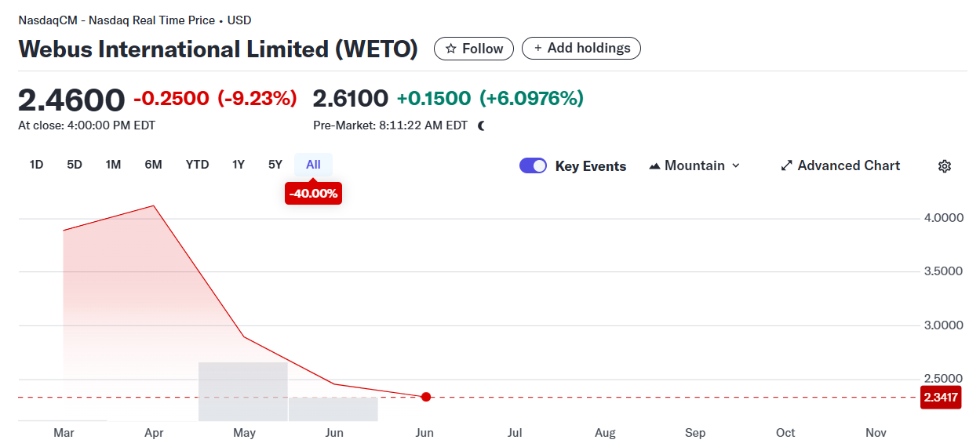Viewport: 980px width, 447px height.
Task: Select the 1D time range tab
Action: coord(36,165)
